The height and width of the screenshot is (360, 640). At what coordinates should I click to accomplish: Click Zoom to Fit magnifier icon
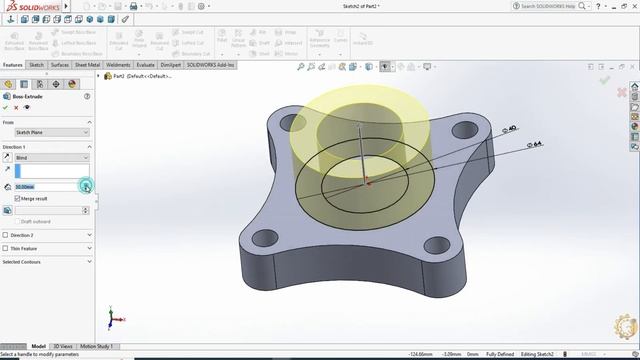pos(301,67)
